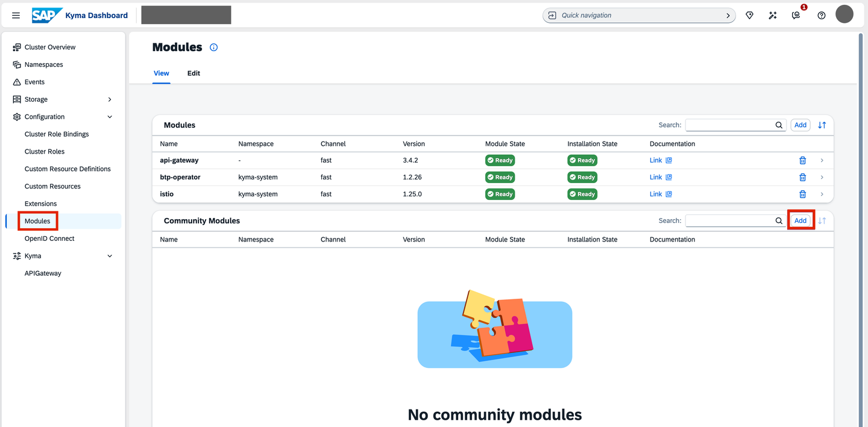
Task: Open the user avatar menu
Action: click(x=844, y=14)
